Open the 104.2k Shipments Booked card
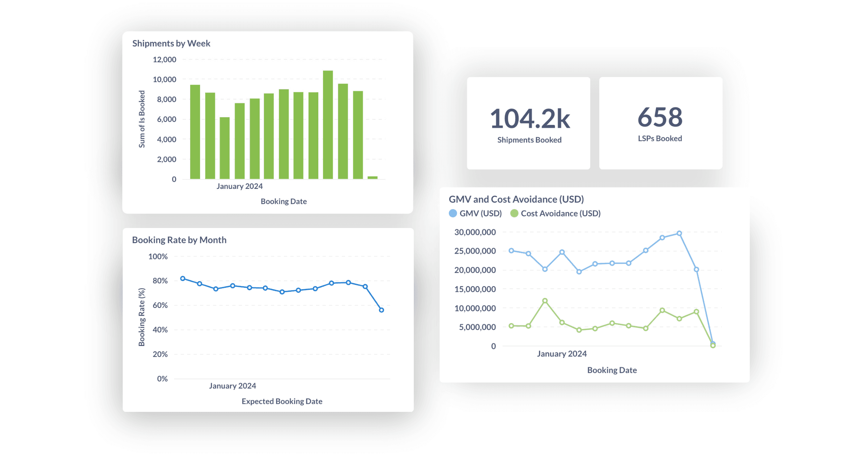This screenshot has height=456, width=868. pyautogui.click(x=528, y=123)
